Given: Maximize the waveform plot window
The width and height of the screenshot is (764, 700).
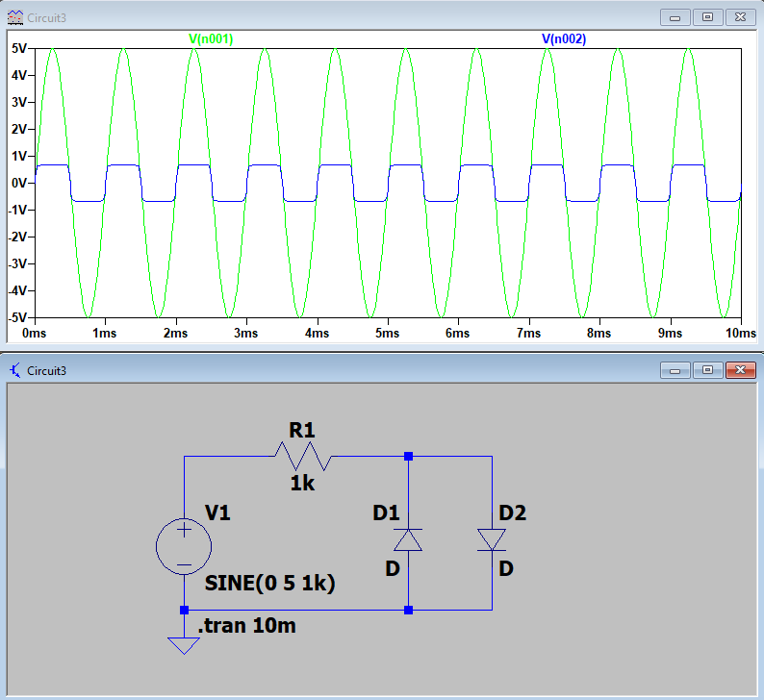Looking at the screenshot, I should click(707, 17).
